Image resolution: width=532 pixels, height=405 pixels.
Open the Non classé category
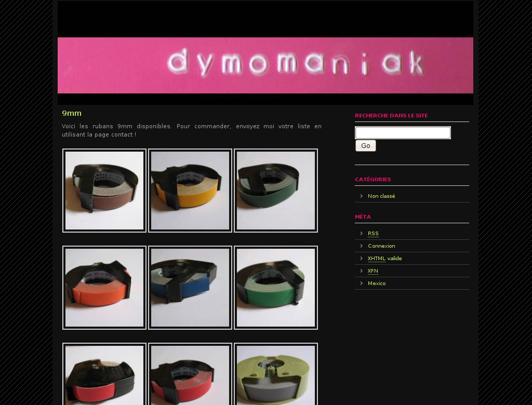(x=381, y=196)
